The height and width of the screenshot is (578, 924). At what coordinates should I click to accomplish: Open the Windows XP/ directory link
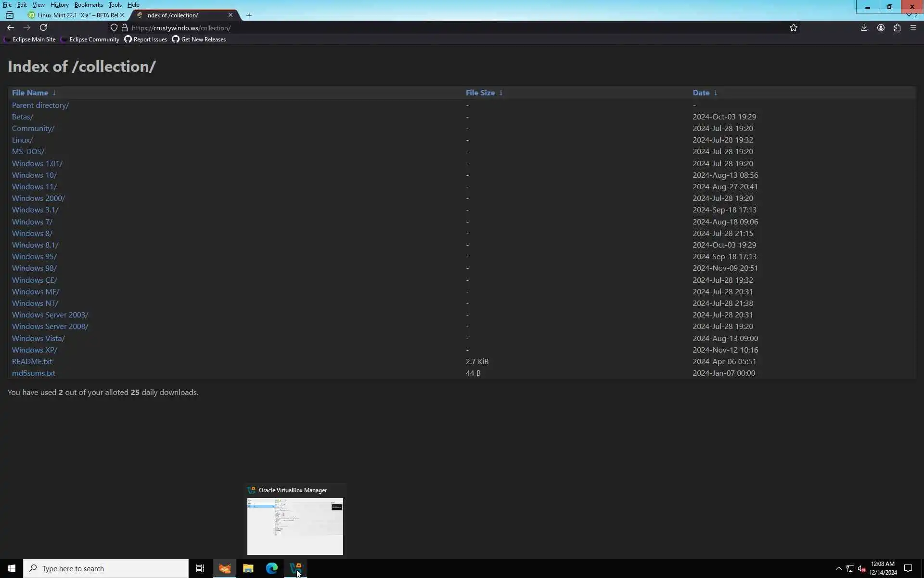click(x=35, y=350)
